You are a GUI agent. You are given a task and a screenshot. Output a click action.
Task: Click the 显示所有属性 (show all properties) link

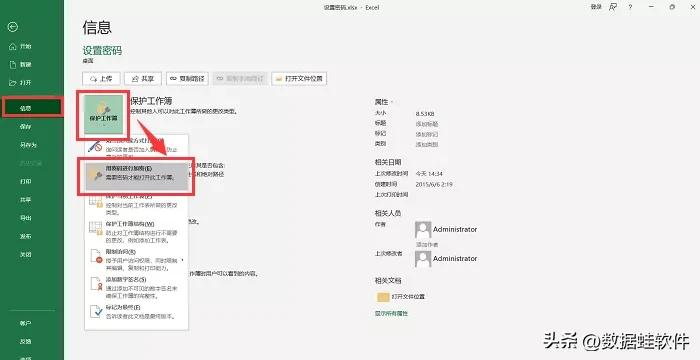coord(391,314)
